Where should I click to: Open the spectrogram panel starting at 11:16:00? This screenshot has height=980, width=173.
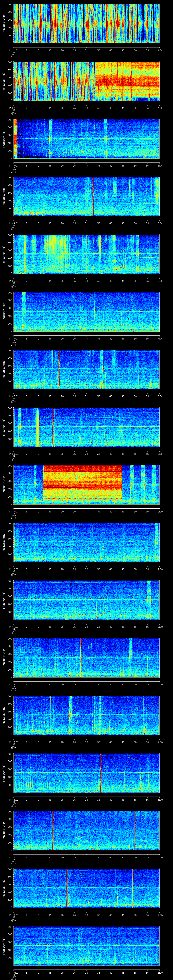click(87, 888)
